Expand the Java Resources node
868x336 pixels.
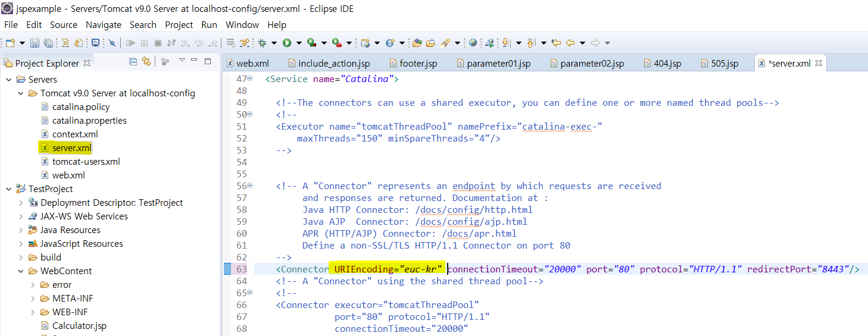point(20,230)
